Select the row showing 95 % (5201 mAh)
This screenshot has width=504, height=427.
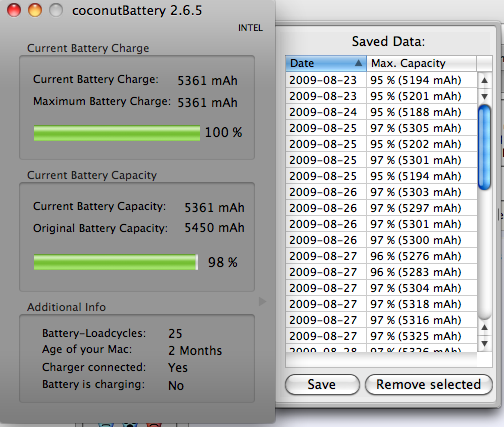[x=381, y=96]
